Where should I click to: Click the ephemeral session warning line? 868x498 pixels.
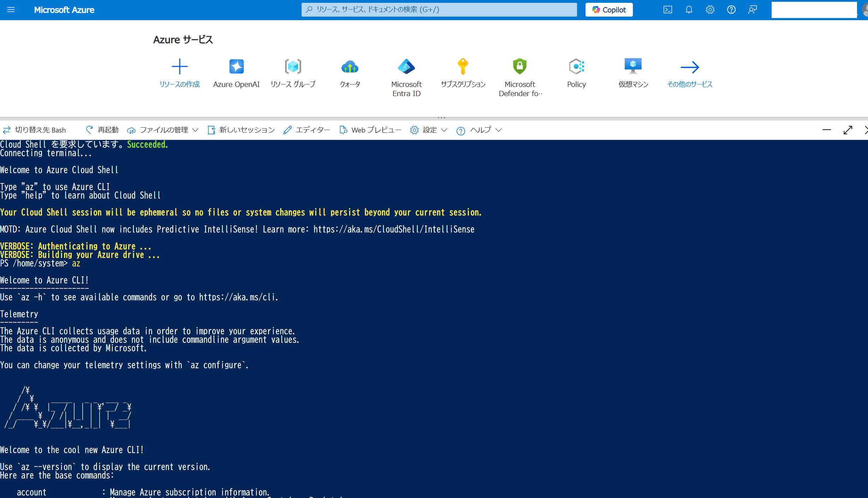[241, 212]
